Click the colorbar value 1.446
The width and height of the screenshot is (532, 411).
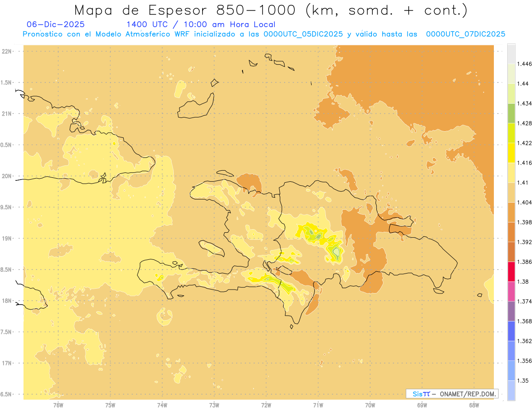524,64
